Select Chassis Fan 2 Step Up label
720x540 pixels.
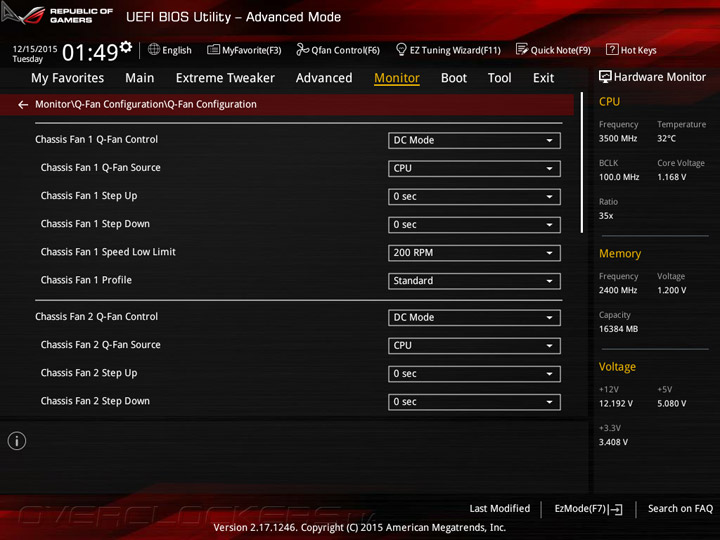coord(89,373)
